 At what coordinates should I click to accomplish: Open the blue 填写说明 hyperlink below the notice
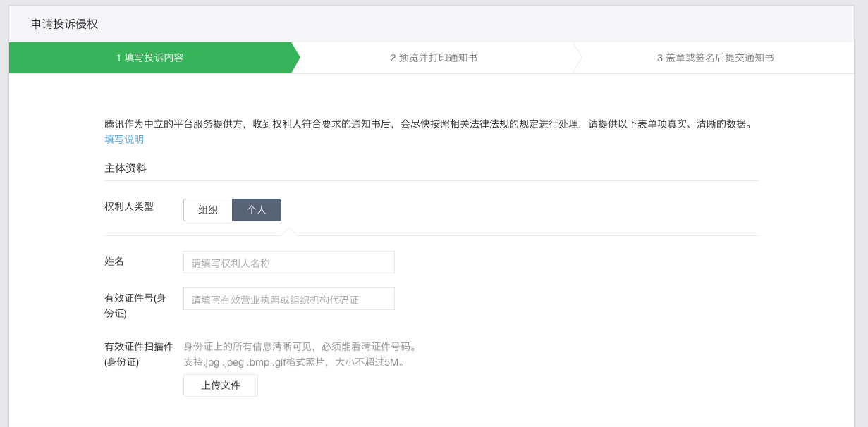(x=122, y=139)
